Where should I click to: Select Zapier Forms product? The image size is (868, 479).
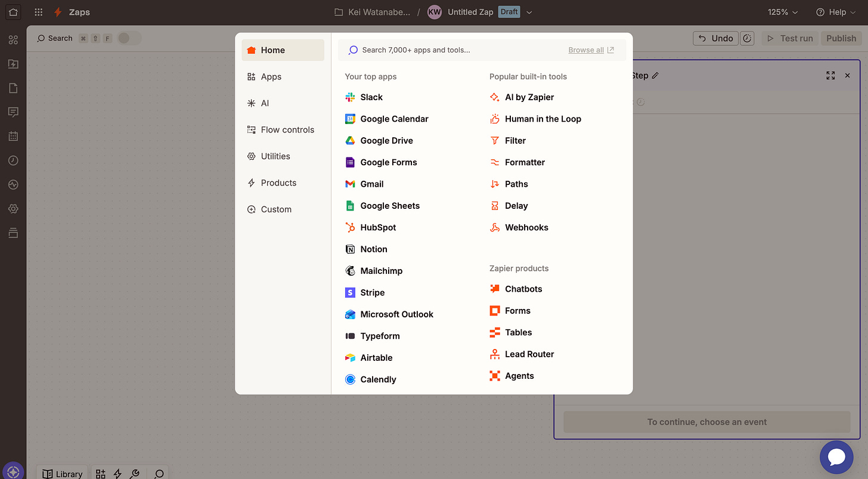[x=510, y=311]
